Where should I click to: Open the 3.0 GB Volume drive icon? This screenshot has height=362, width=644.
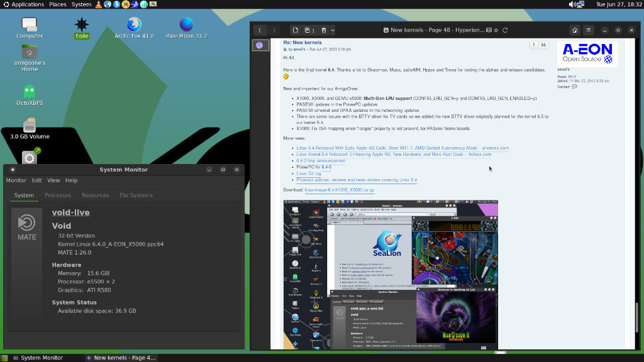click(30, 128)
